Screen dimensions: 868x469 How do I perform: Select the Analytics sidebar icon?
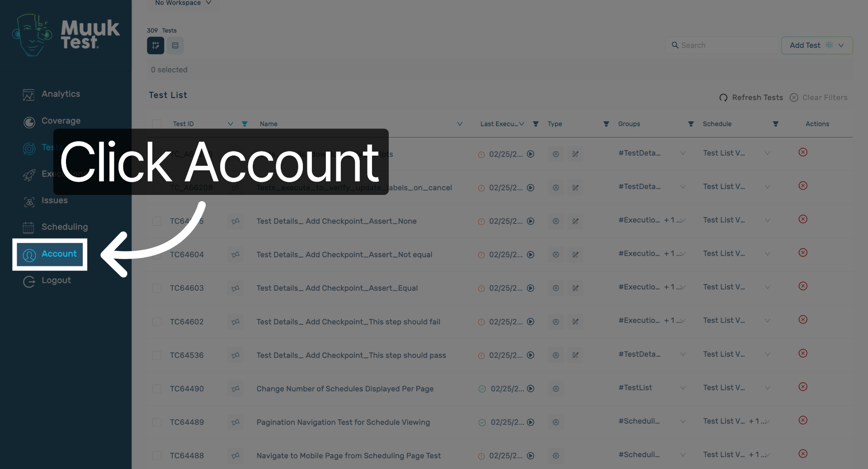[x=29, y=95]
